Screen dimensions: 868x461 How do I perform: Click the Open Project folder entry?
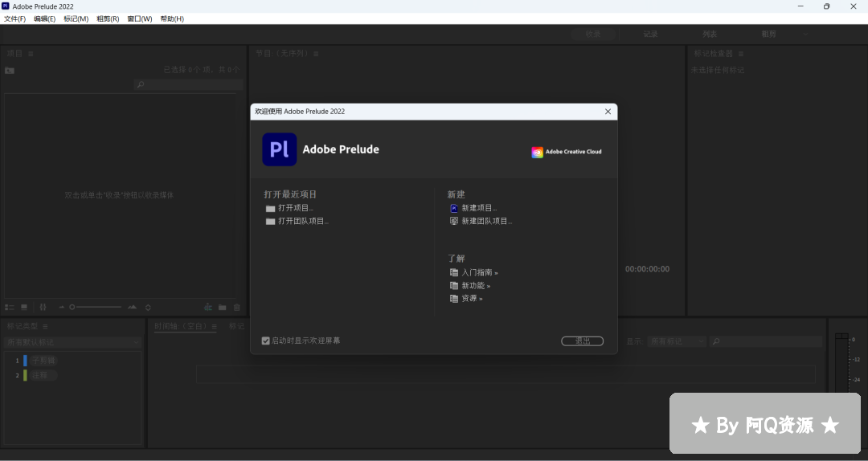click(289, 208)
